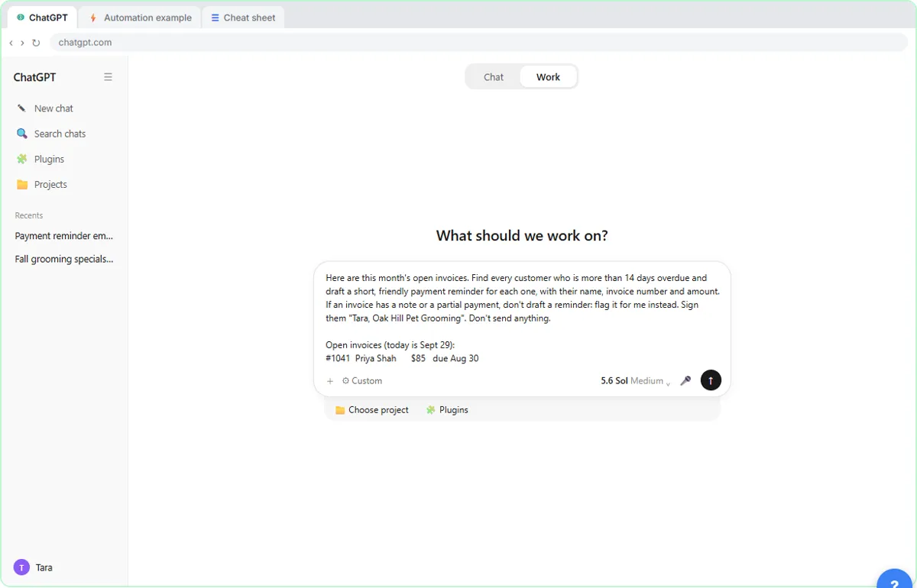Click Tara's purple avatar icon

point(21,567)
